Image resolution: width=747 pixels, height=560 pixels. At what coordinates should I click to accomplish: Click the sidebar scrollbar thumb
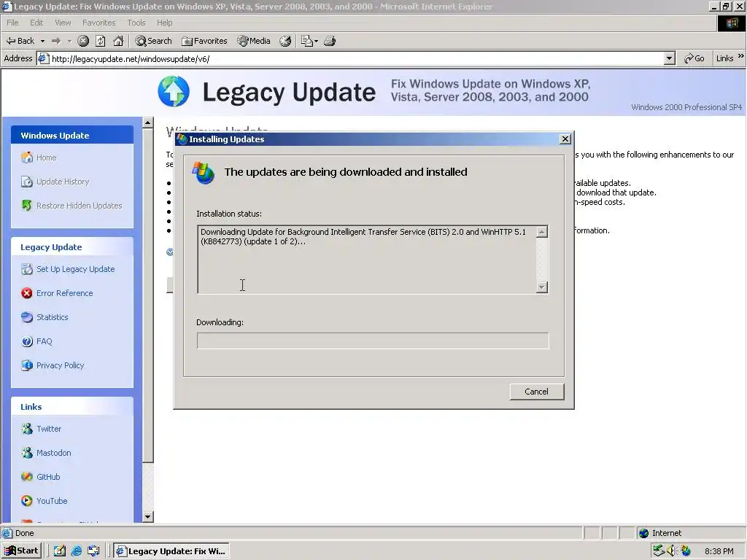[x=147, y=295]
